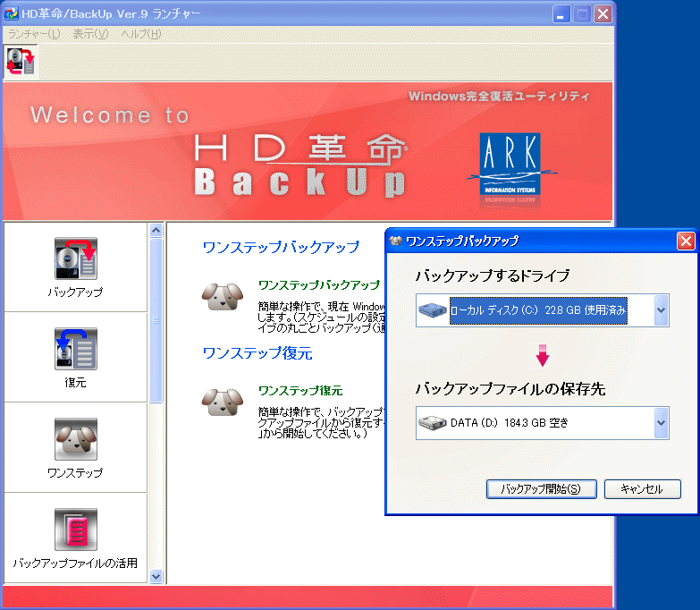This screenshot has width=700, height=610.
Task: Click the バックアップファイルの活用 label text
Action: pos(75,563)
